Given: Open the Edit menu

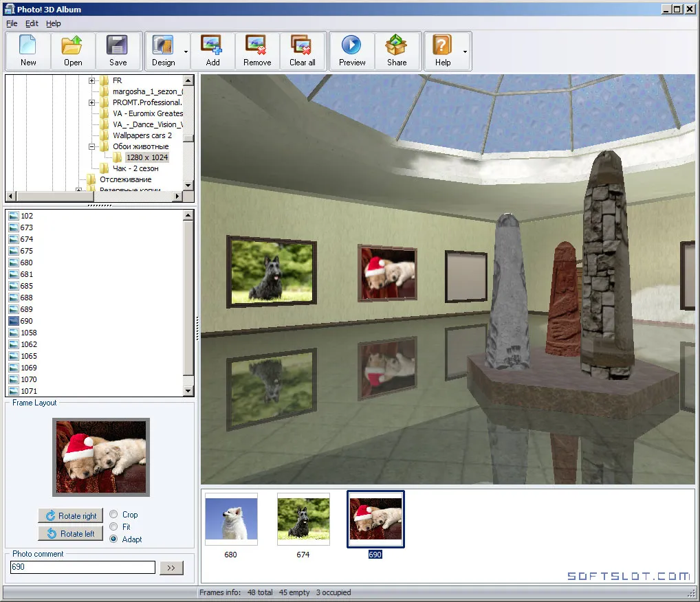Looking at the screenshot, I should tap(32, 23).
